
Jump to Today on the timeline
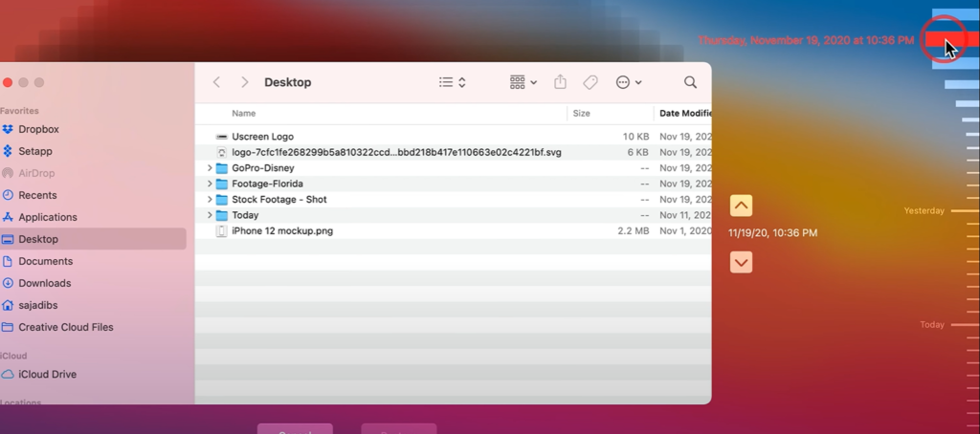[x=932, y=325]
